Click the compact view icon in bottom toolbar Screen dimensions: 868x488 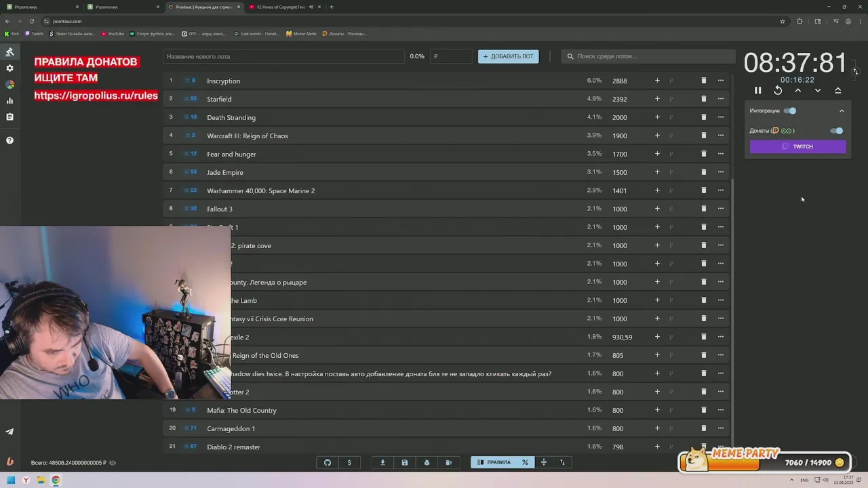click(543, 462)
